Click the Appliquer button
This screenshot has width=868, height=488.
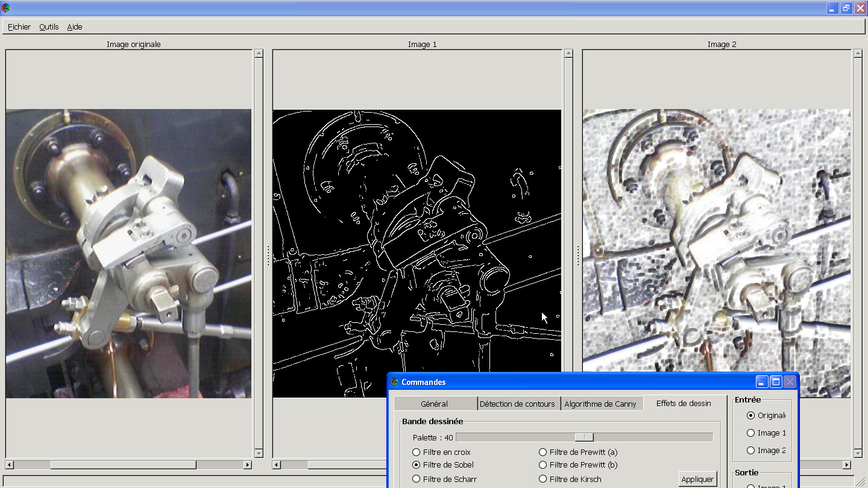tap(697, 479)
